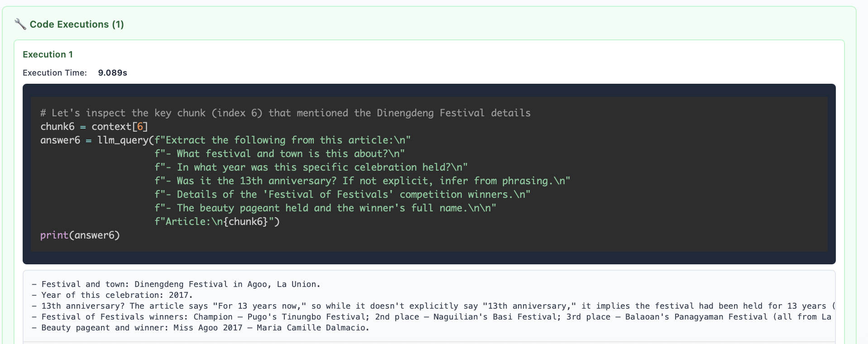Click the 'Festival of Festivals' prompt code line

(342, 195)
